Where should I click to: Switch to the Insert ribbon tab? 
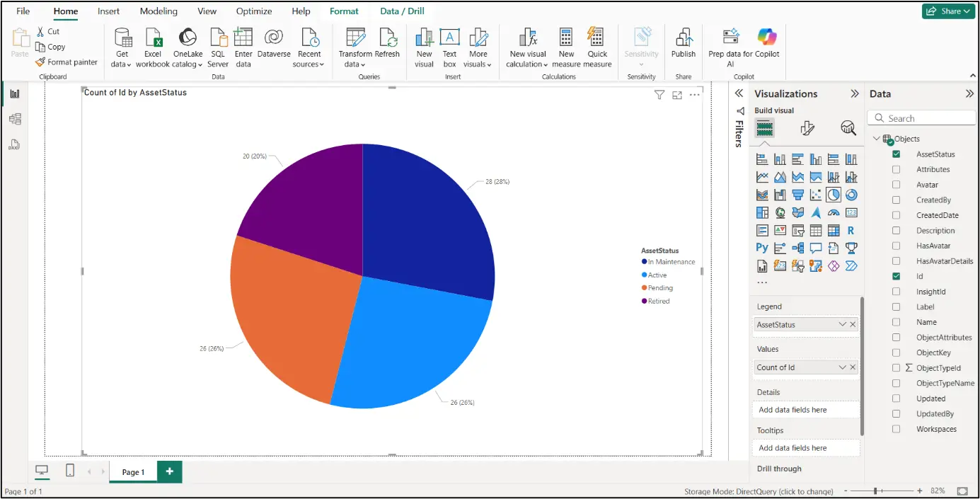tap(108, 11)
